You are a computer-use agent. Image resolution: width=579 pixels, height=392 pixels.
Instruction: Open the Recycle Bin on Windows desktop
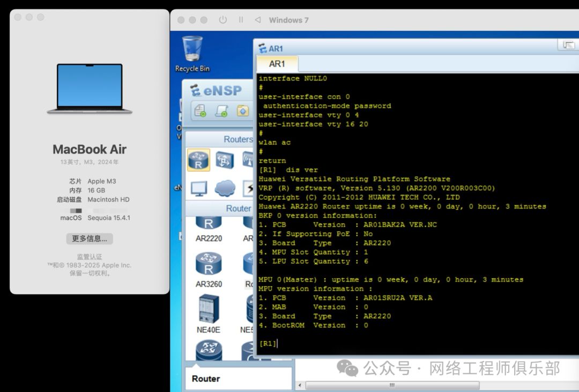pyautogui.click(x=192, y=54)
